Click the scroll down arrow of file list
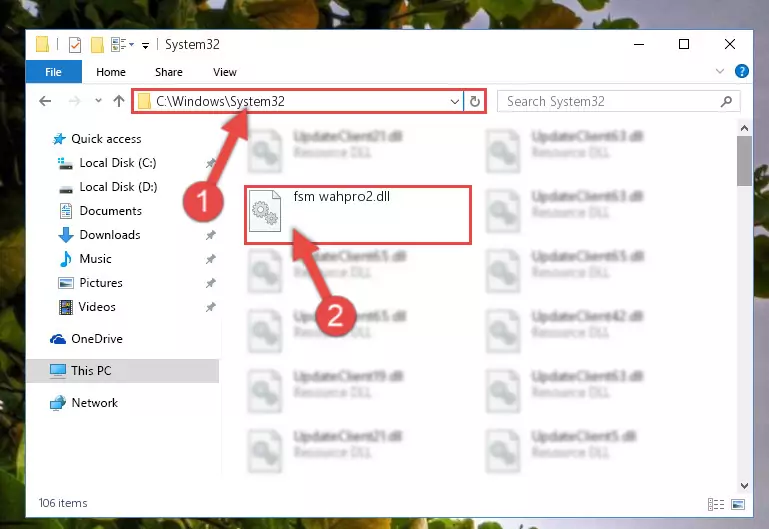 pos(744,486)
